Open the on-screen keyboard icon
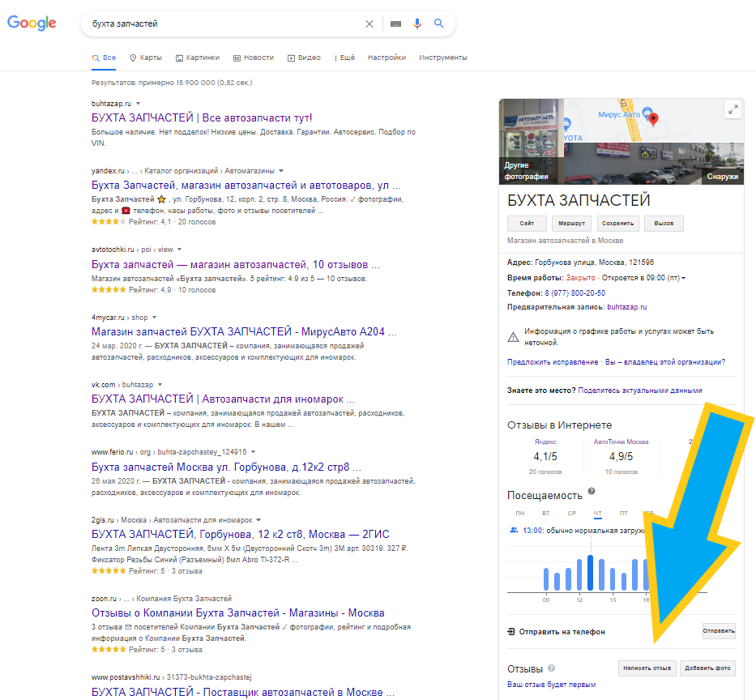This screenshot has height=700, width=756. click(x=396, y=23)
